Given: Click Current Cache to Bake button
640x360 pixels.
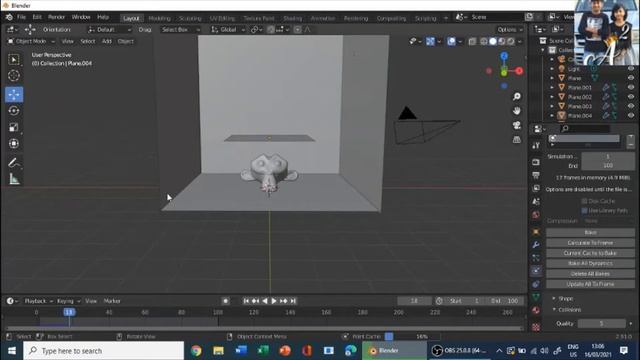Looking at the screenshot, I should (x=590, y=253).
